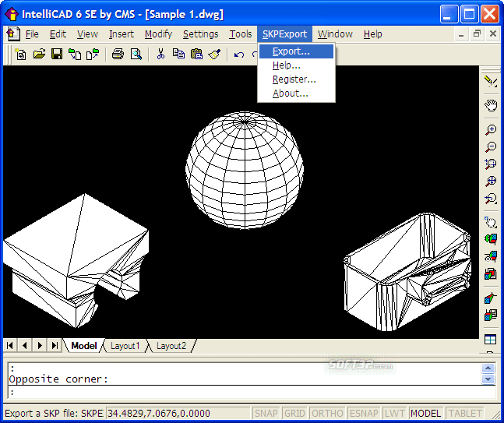Click command history scroll down arrow

488,379
